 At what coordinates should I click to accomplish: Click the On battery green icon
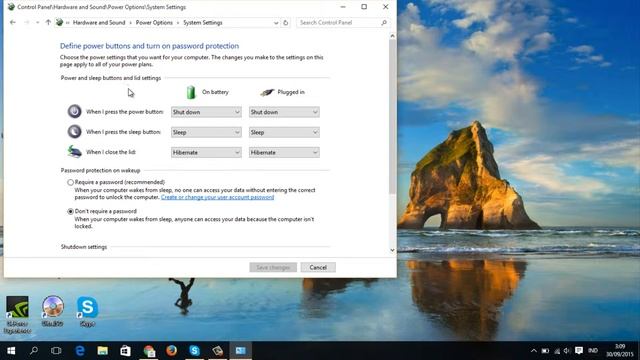coord(191,92)
